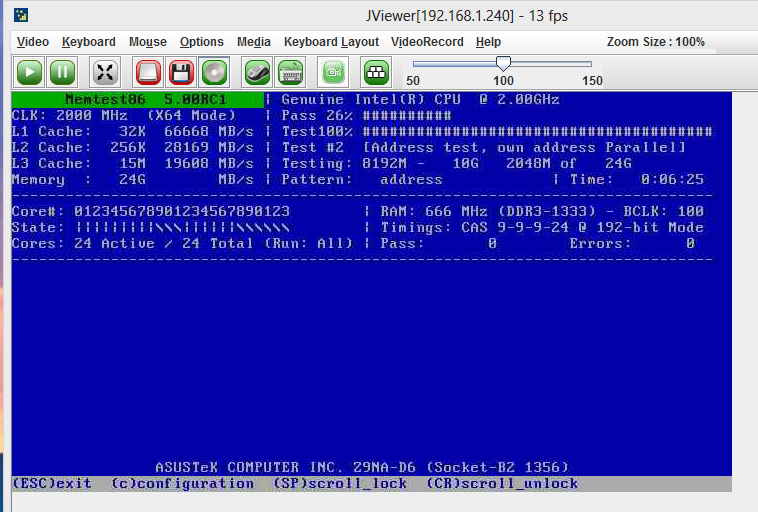Open the Keyboard Layout menu

[331, 42]
